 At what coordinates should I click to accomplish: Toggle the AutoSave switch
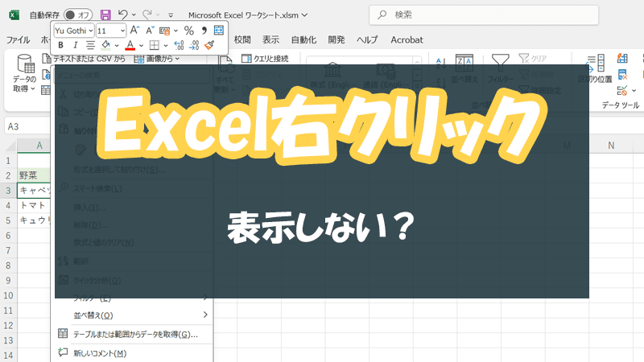(78, 14)
